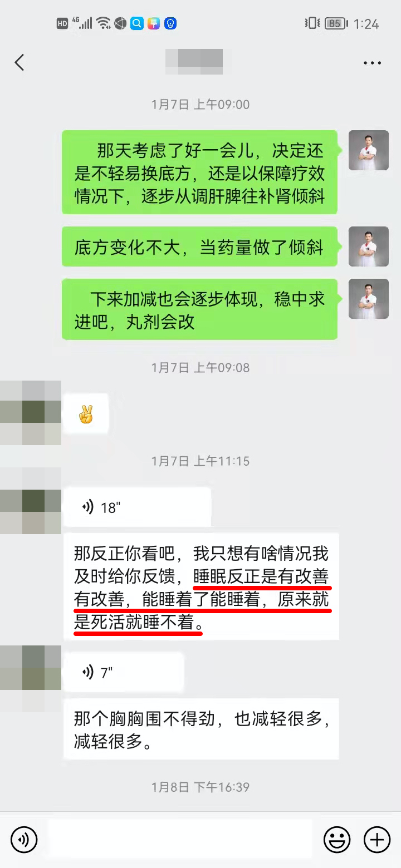This screenshot has width=401, height=868.
Task: Play the 7-second voice message
Action: [x=124, y=672]
